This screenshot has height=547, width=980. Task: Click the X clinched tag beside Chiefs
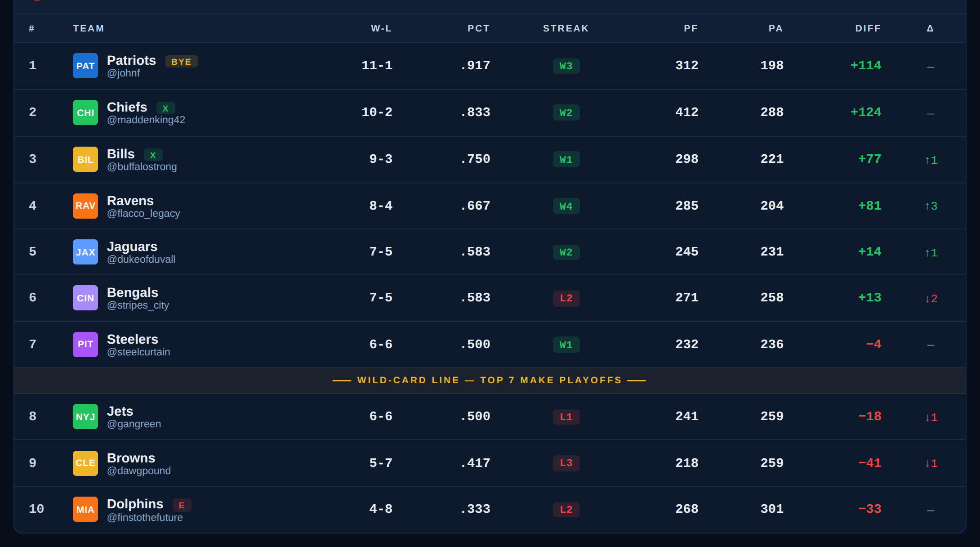point(165,108)
